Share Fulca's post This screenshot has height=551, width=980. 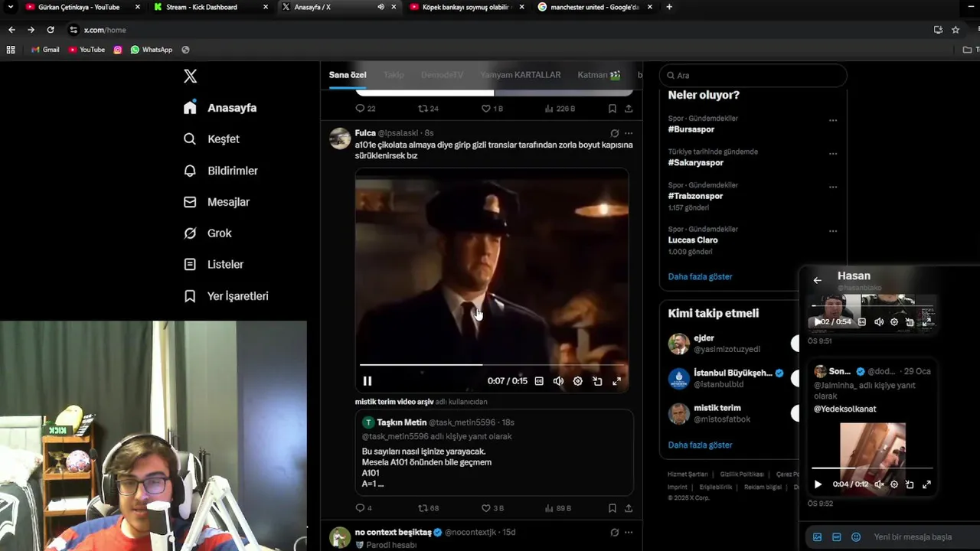629,508
